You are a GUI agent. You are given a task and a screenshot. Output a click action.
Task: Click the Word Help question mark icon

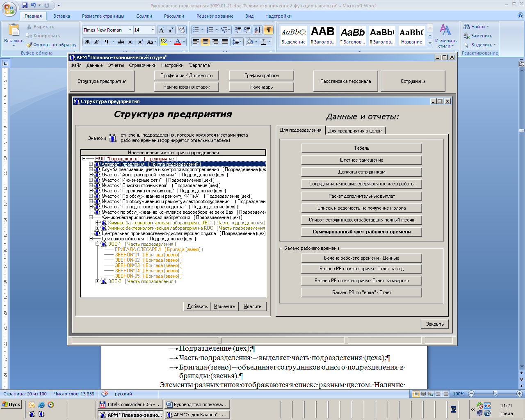pos(520,16)
